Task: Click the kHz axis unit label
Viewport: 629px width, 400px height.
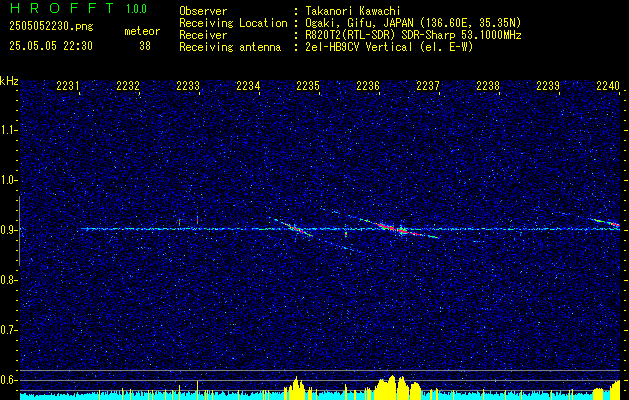Action: (x=9, y=81)
